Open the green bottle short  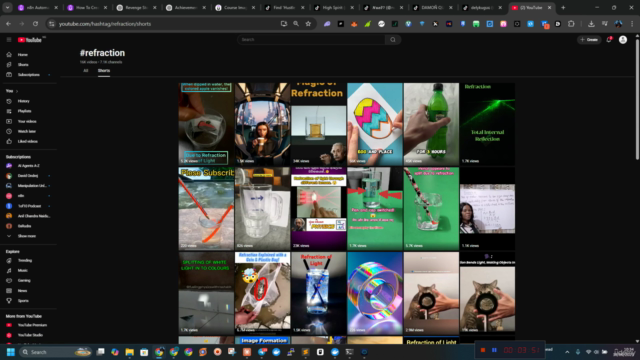[x=431, y=124]
